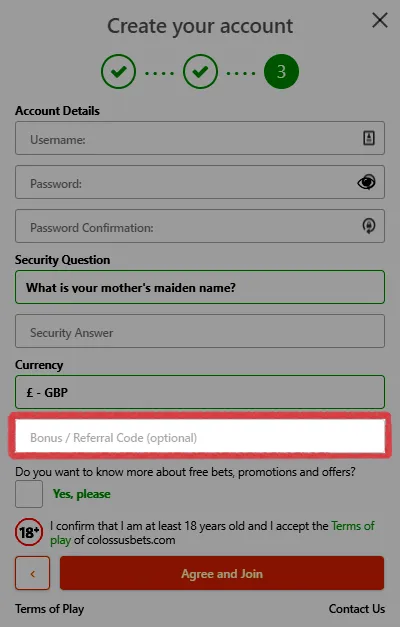Close the Create your account dialog
The height and width of the screenshot is (627, 400).
pos(380,20)
